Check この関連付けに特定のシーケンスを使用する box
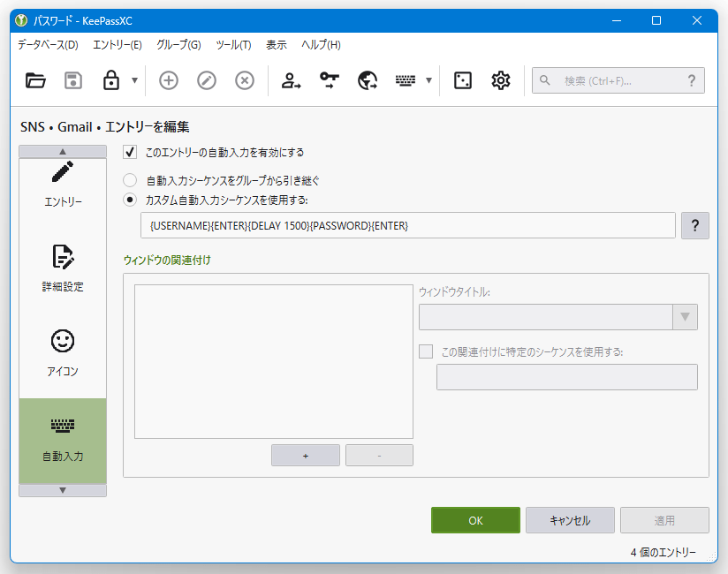Viewport: 728px width, 574px height. [426, 351]
